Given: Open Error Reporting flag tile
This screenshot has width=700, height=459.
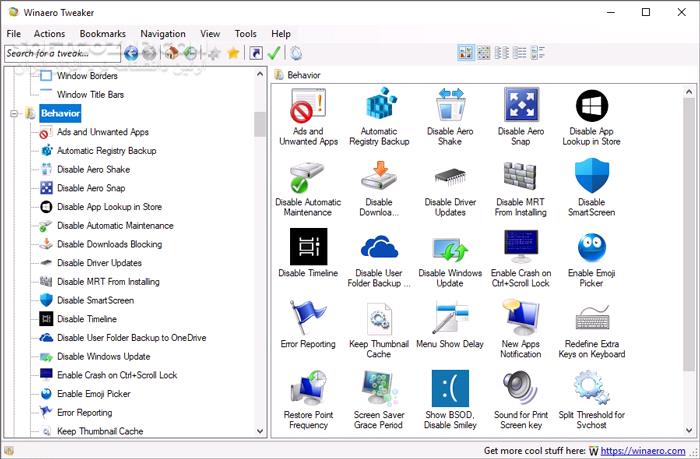Looking at the screenshot, I should [x=308, y=324].
